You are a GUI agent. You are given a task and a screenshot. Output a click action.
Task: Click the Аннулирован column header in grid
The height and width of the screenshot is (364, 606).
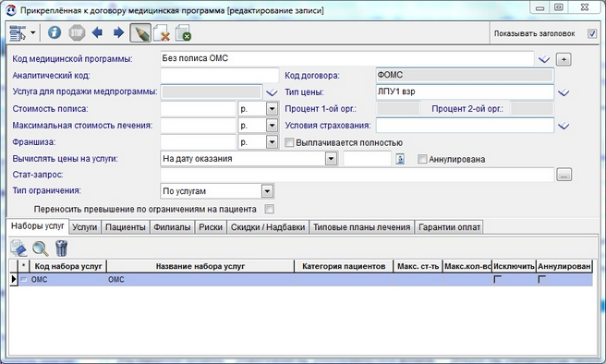[x=564, y=266]
